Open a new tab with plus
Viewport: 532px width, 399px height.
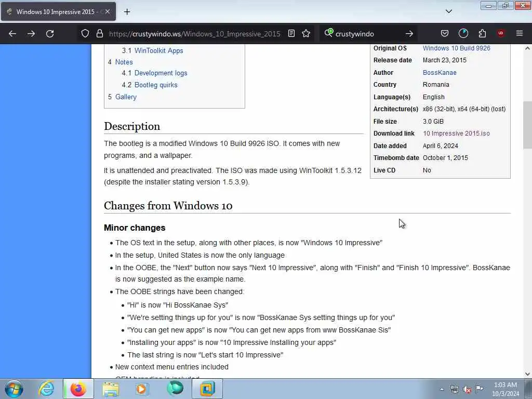[x=127, y=12]
